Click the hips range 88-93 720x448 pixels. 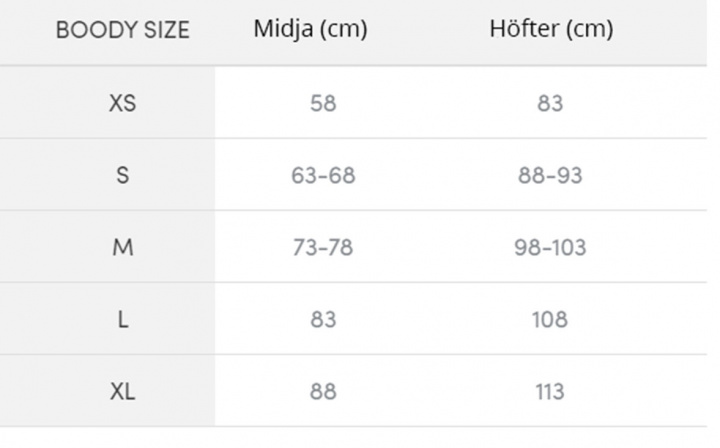click(550, 175)
